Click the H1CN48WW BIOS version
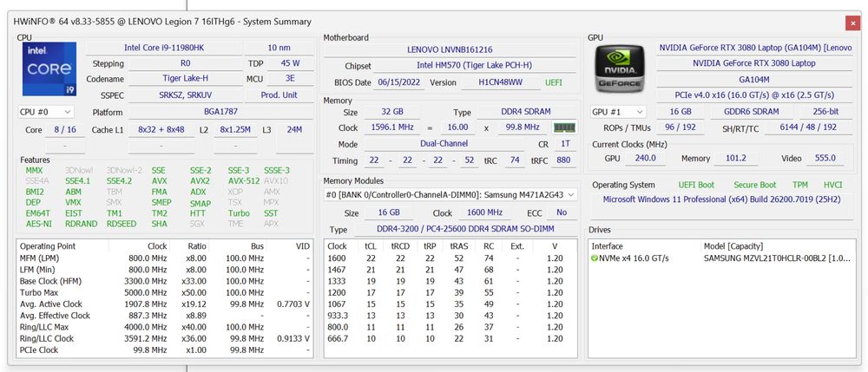The image size is (868, 372). 501,82
